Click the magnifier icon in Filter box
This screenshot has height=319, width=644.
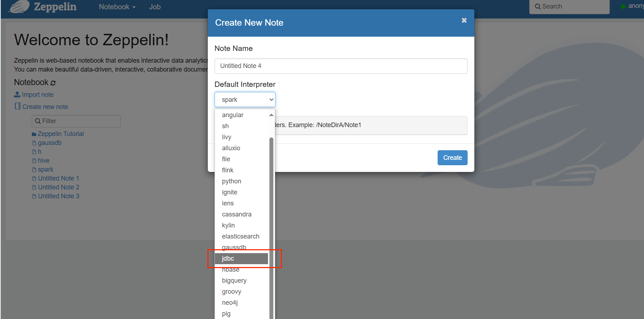pyautogui.click(x=38, y=121)
